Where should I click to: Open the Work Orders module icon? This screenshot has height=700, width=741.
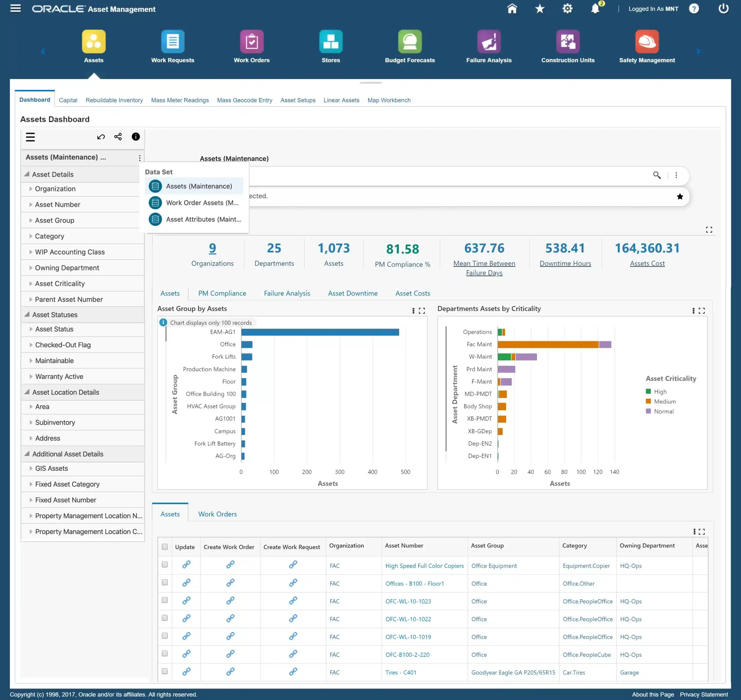[252, 41]
